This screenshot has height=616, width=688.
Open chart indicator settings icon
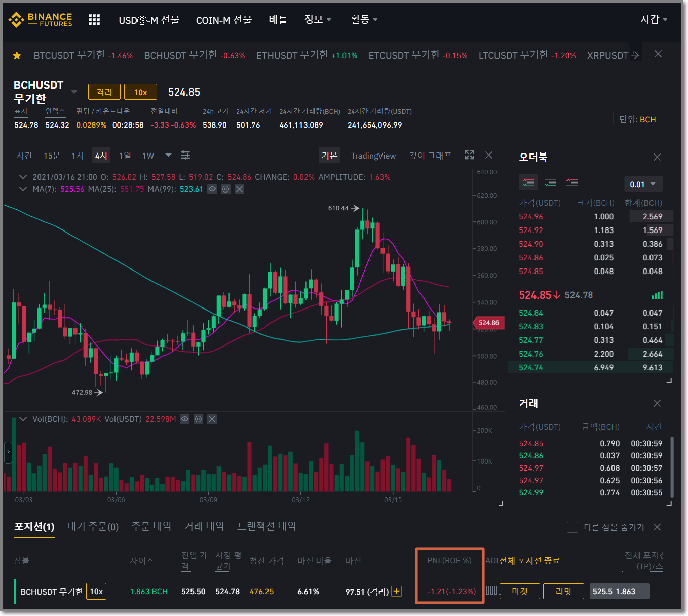pyautogui.click(x=185, y=155)
